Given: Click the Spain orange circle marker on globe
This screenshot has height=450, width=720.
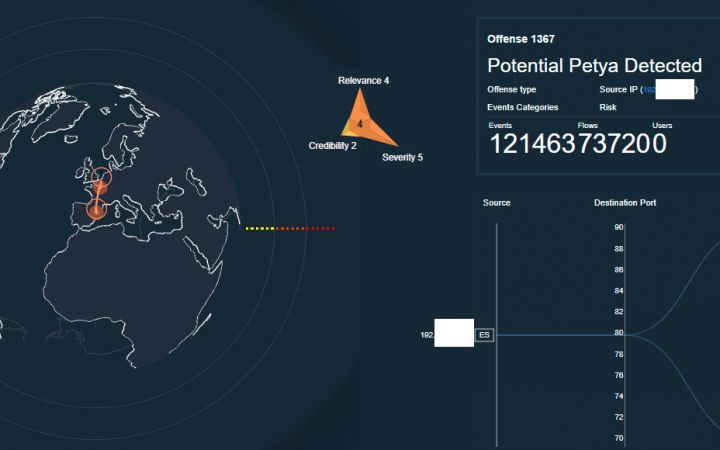Looking at the screenshot, I should tap(96, 210).
